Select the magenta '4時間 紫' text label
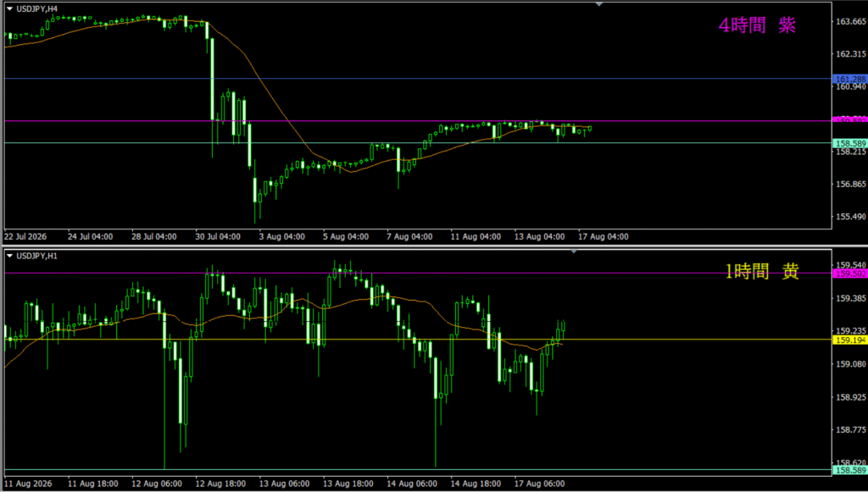 (757, 25)
